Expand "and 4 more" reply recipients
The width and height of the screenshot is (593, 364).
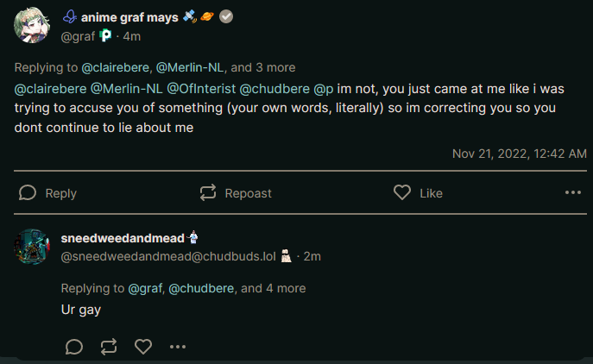tap(274, 288)
